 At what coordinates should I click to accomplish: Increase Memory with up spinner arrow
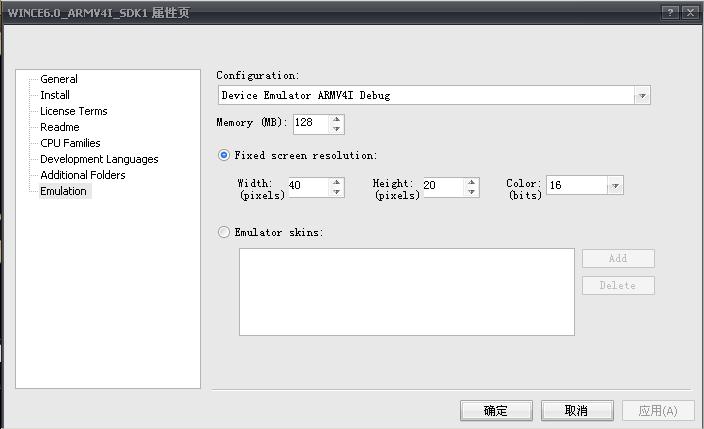(x=337, y=119)
